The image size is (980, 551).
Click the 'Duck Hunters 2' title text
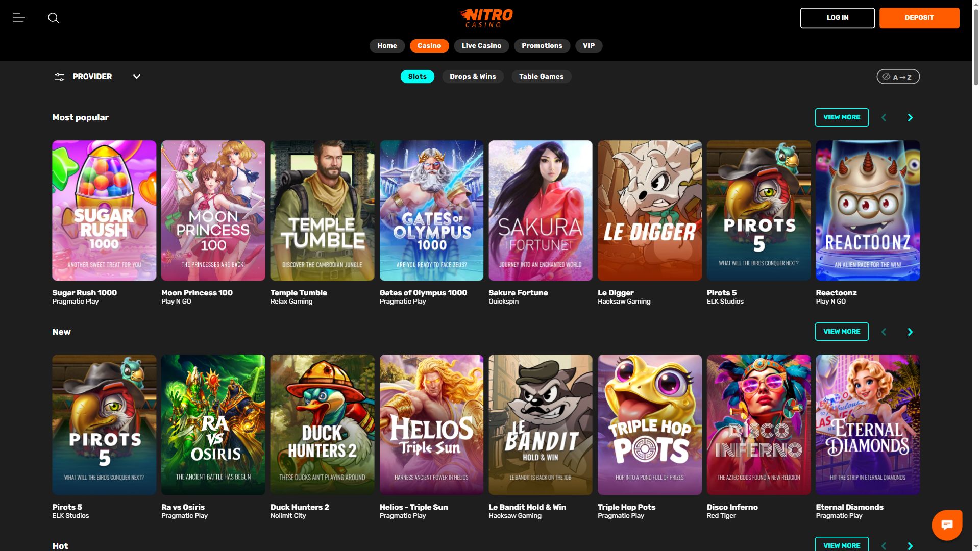coord(300,507)
